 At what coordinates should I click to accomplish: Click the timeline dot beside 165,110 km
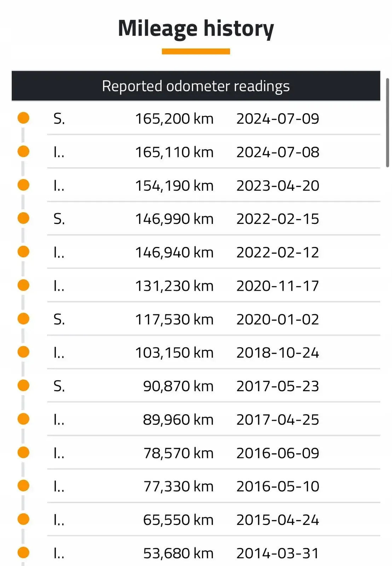click(23, 151)
